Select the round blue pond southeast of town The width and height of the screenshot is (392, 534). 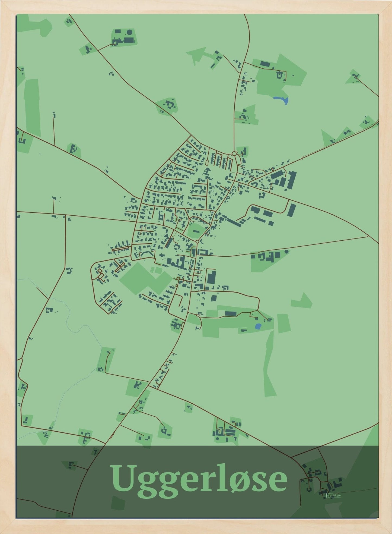tap(258, 326)
